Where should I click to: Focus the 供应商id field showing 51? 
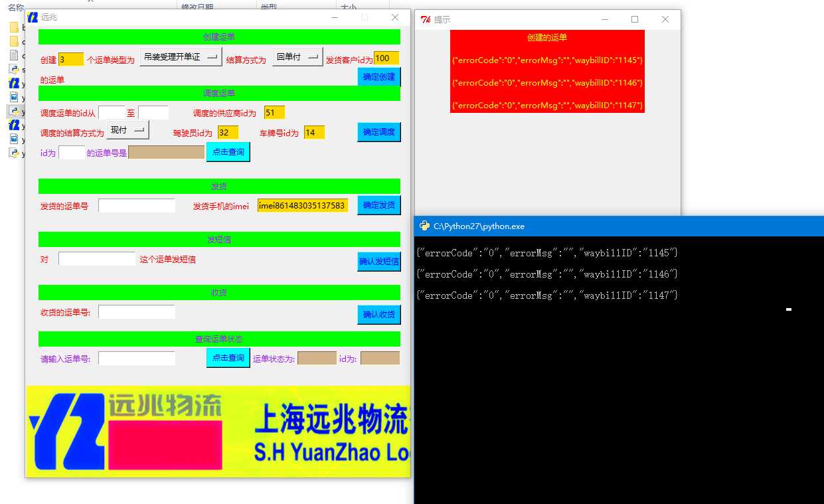click(274, 112)
